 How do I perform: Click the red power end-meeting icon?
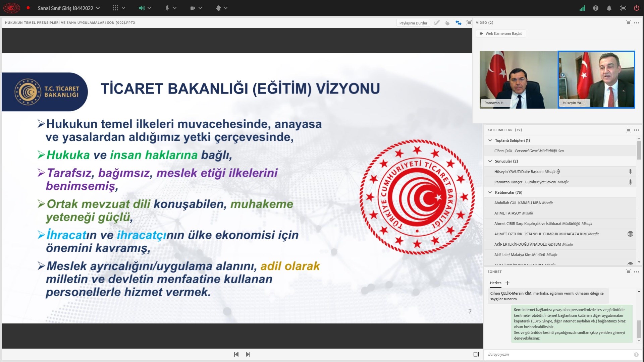pyautogui.click(x=636, y=8)
